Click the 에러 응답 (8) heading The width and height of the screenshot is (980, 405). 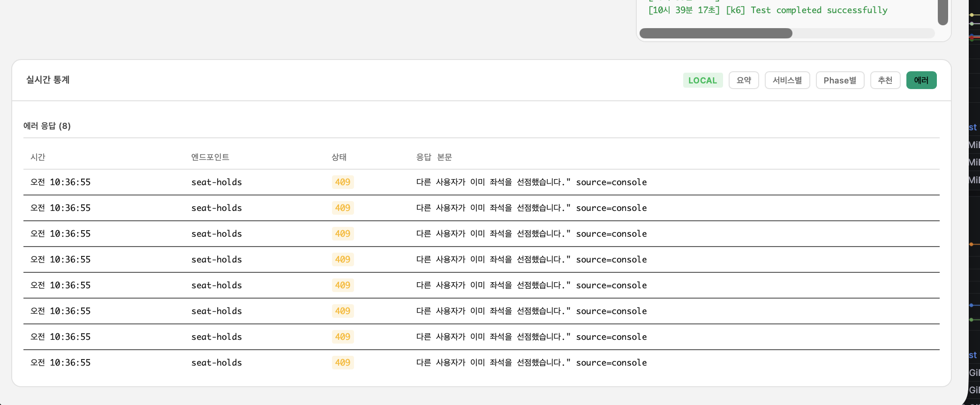pos(47,126)
